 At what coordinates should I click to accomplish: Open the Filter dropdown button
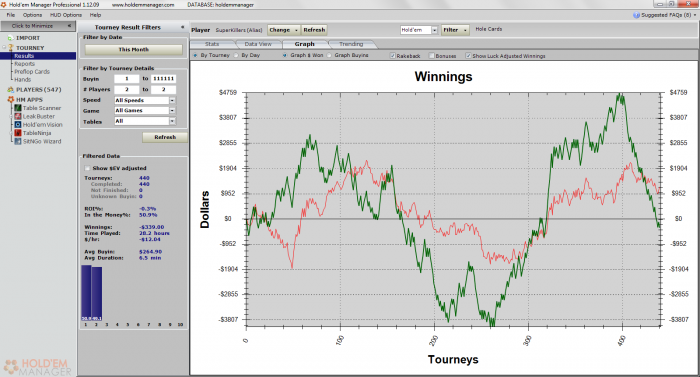click(455, 30)
